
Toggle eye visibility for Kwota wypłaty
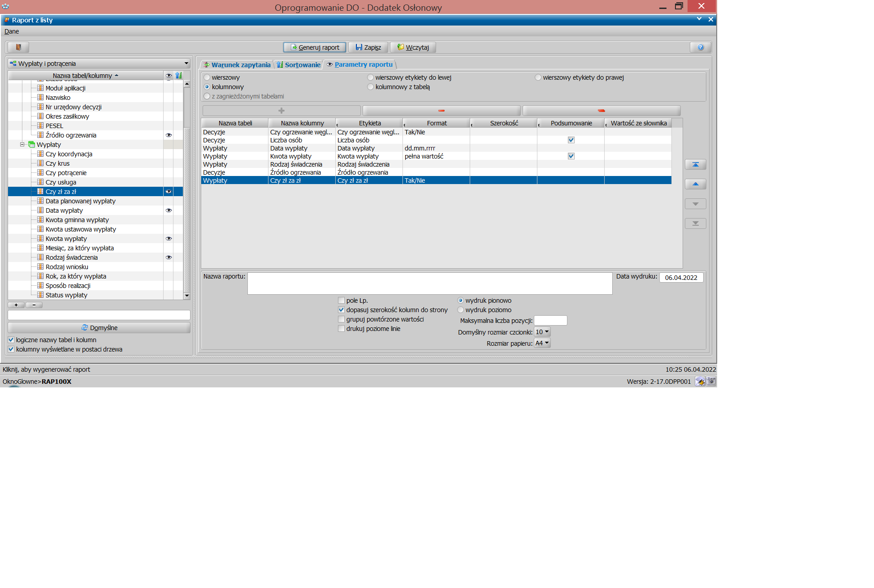pos(169,239)
